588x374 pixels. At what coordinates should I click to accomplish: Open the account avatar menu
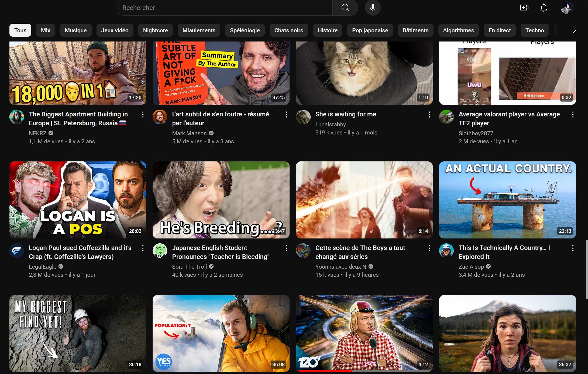[x=566, y=8]
